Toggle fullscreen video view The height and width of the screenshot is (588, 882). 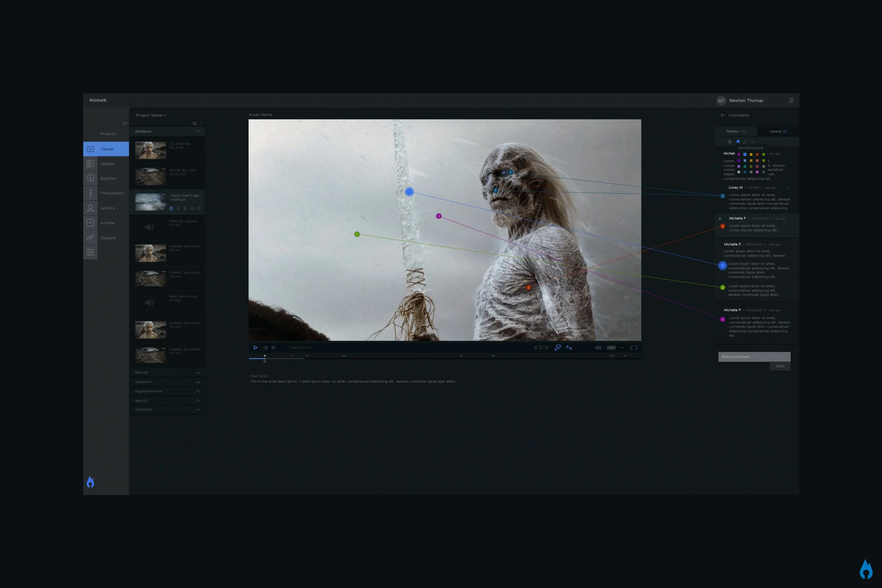pyautogui.click(x=634, y=348)
